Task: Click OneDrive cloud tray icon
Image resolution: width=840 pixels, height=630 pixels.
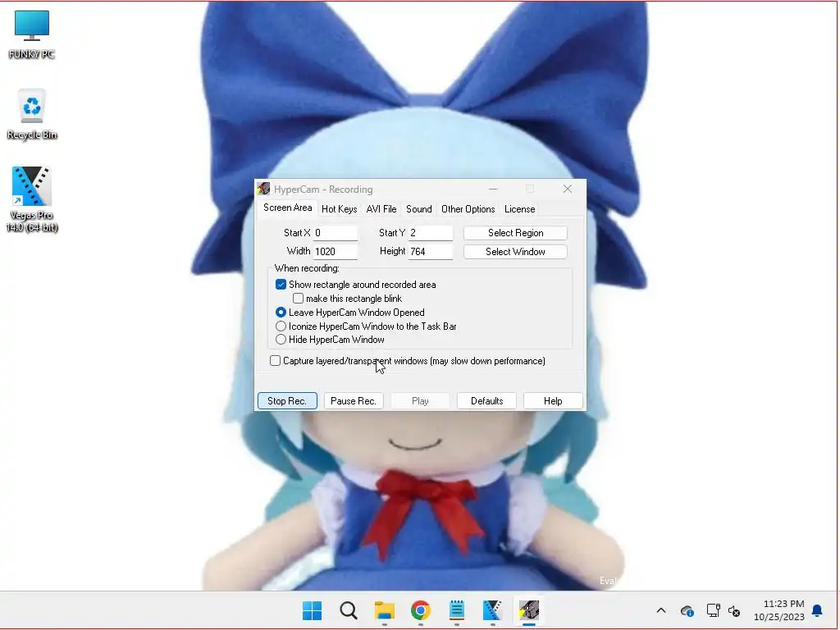Action: point(687,610)
